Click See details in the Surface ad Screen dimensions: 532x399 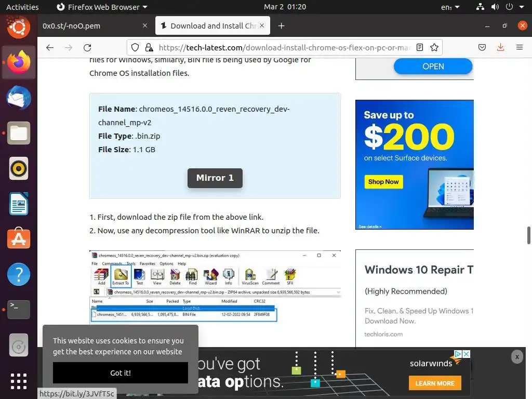tap(370, 227)
